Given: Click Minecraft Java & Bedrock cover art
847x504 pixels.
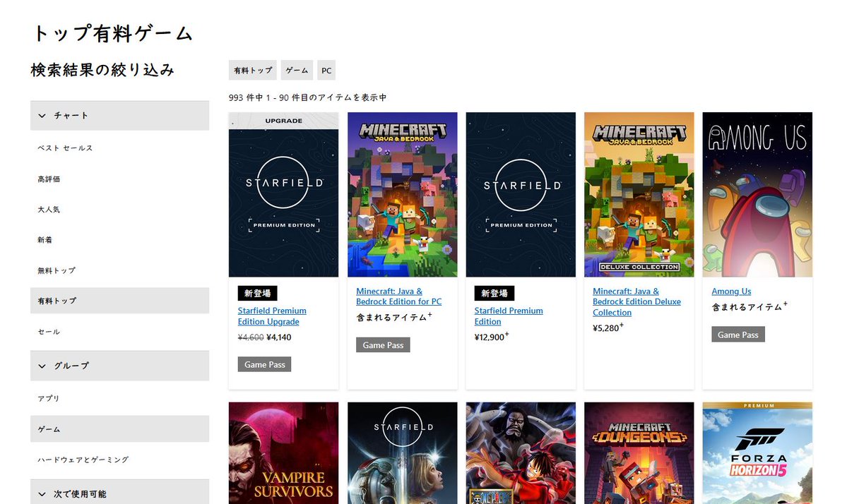Looking at the screenshot, I should click(x=403, y=195).
